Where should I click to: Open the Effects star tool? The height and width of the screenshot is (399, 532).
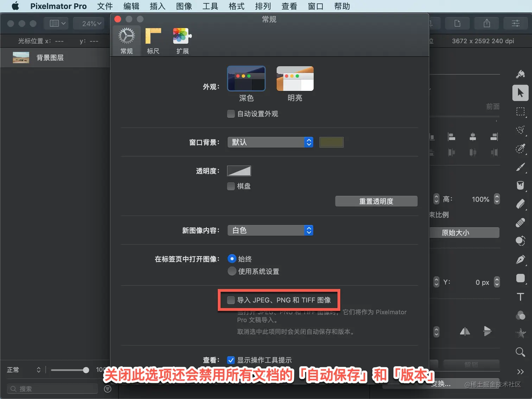520,333
